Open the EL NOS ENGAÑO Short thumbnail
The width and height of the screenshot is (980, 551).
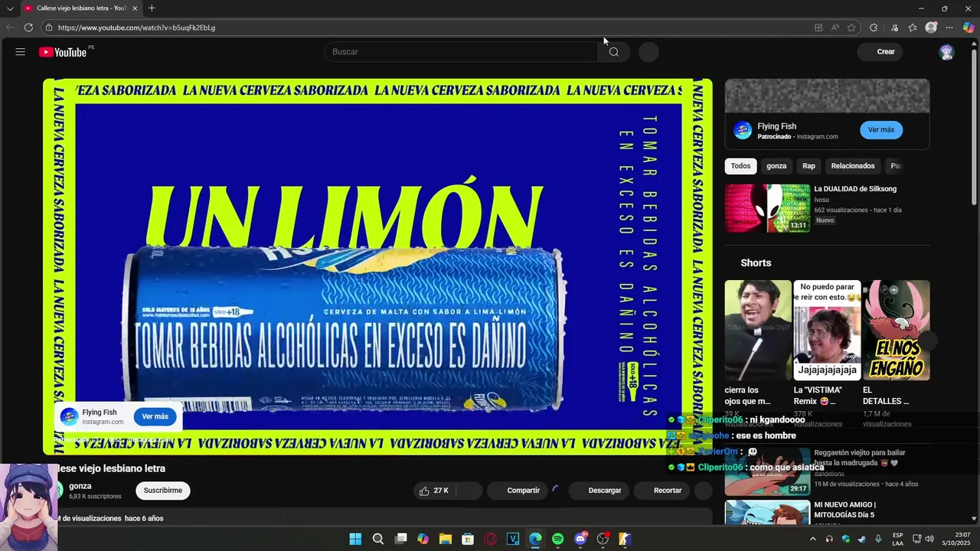[896, 330]
